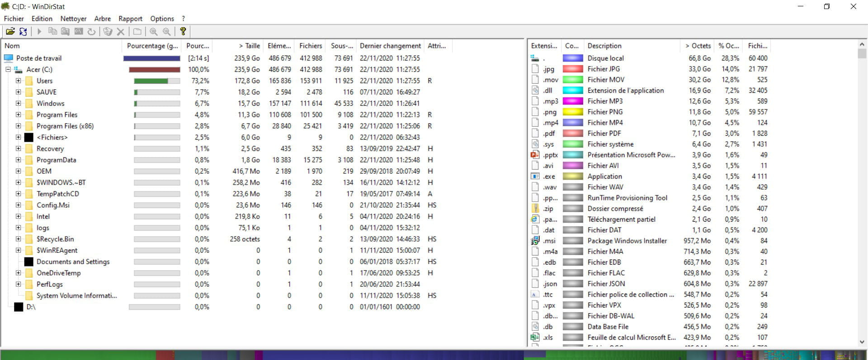This screenshot has height=360, width=868.
Task: Click the gear file icon of .dll row
Action: [535, 90]
